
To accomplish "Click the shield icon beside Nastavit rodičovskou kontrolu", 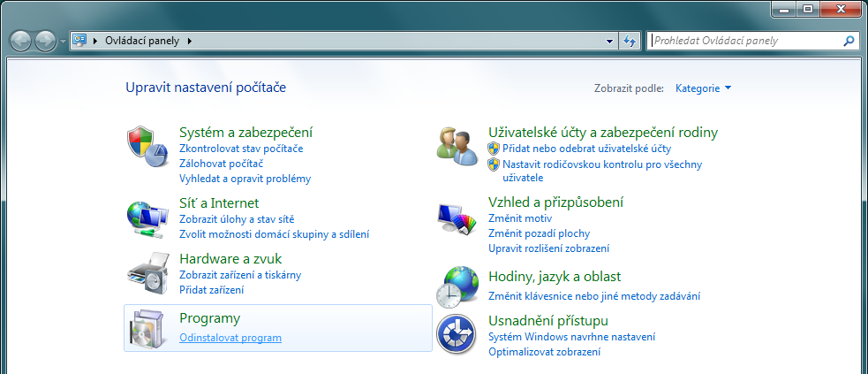I will (x=494, y=164).
